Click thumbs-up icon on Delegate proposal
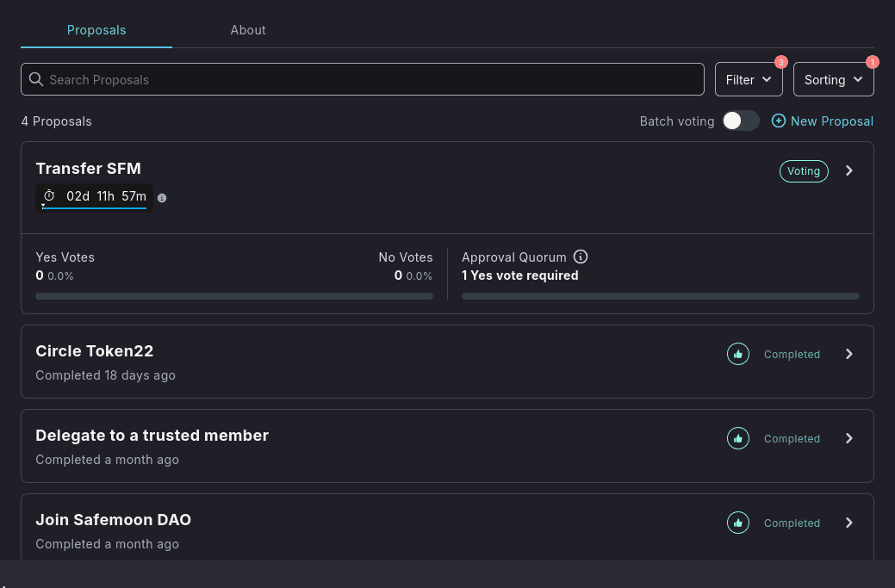 [x=738, y=438]
